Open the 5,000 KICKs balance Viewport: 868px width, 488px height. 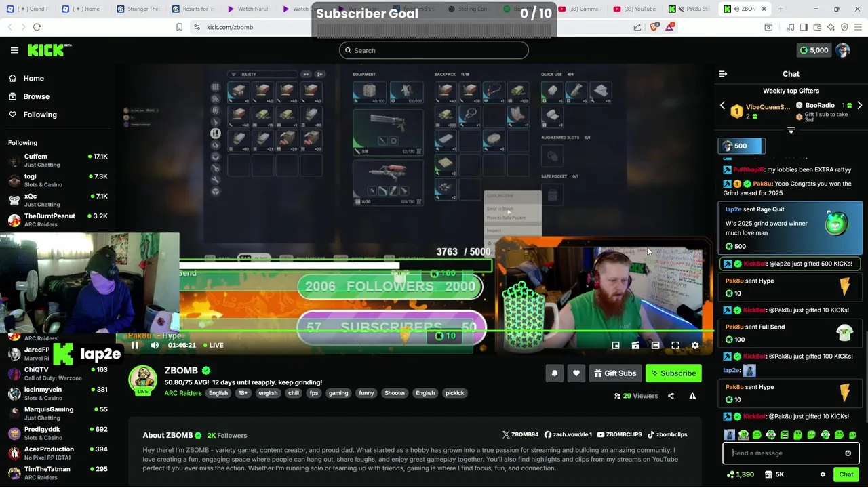pos(813,50)
